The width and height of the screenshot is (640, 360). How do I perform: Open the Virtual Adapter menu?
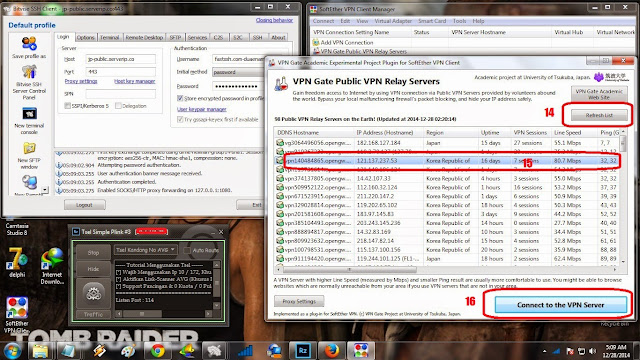[x=393, y=21]
